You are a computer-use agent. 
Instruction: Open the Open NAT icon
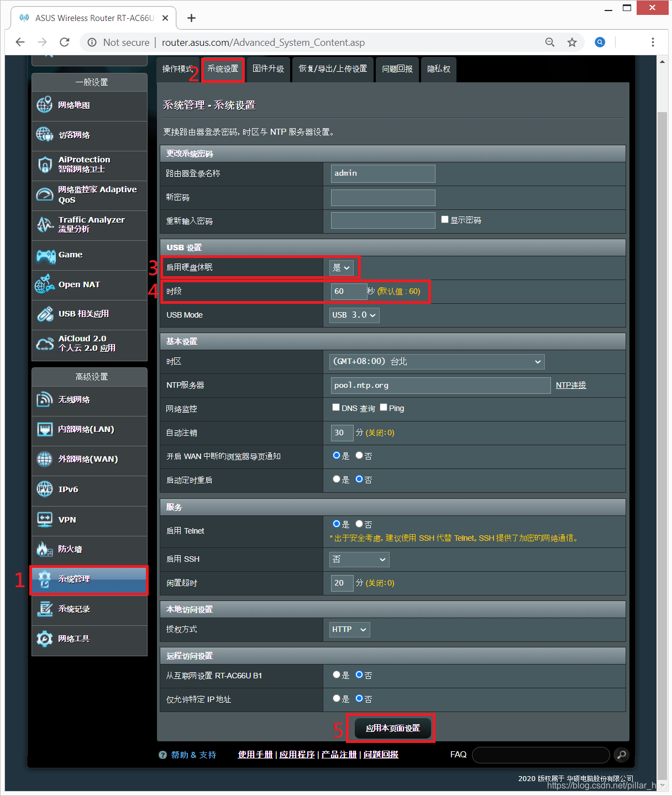tap(45, 284)
